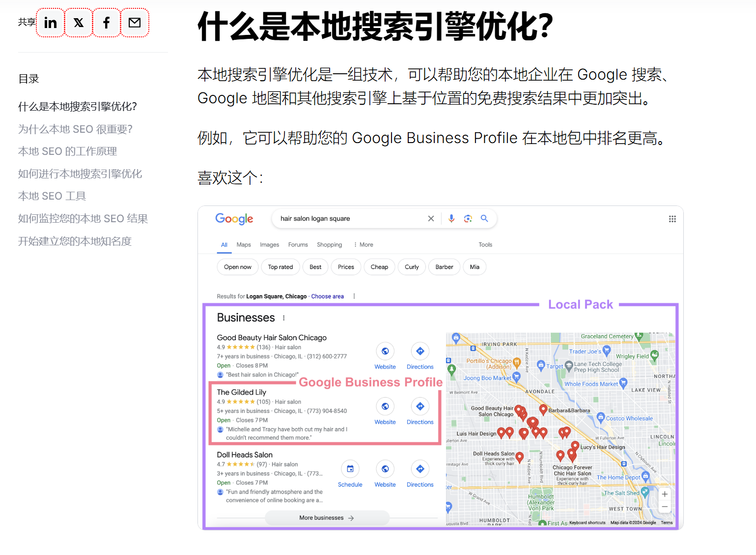756x555 pixels.
Task: Share the article on LinkedIn
Action: pos(51,23)
